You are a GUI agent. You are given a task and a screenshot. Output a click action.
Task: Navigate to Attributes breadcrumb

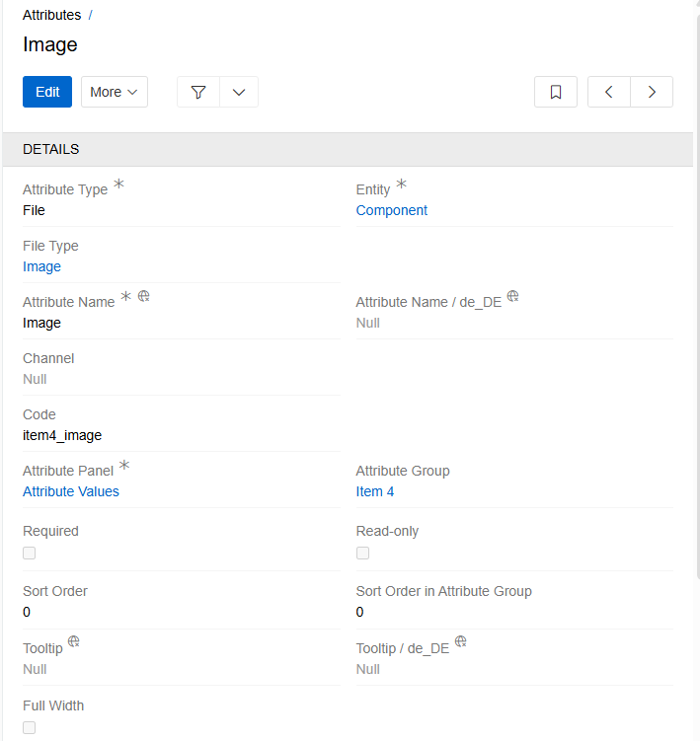(x=52, y=15)
